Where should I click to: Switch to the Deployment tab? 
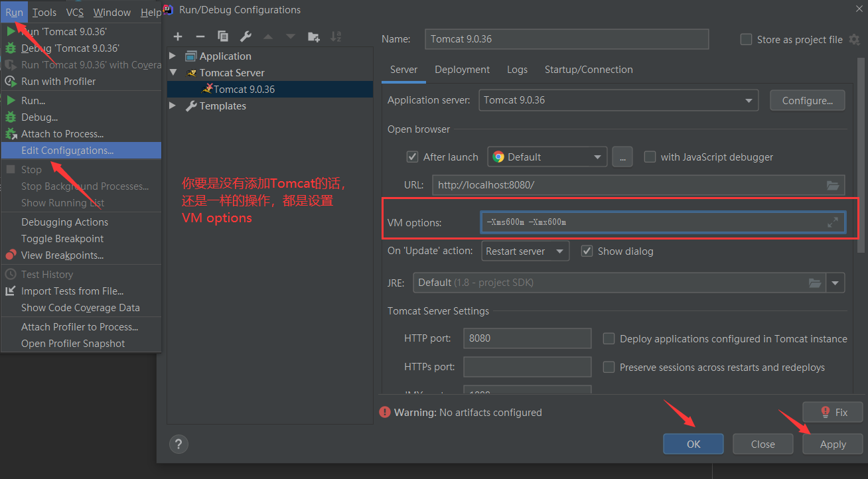pyautogui.click(x=462, y=70)
